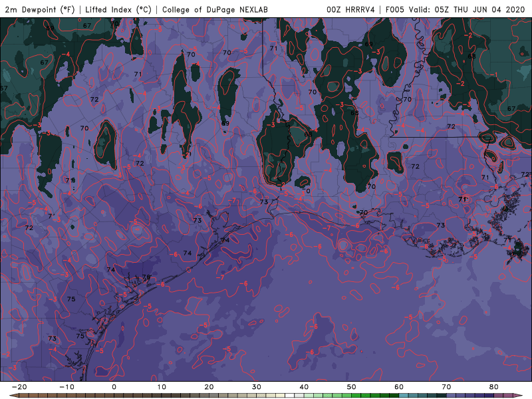Click the 'F005 Valid: 05Z THU JUN 04 2020' text
The image size is (532, 399).
tap(456, 9)
